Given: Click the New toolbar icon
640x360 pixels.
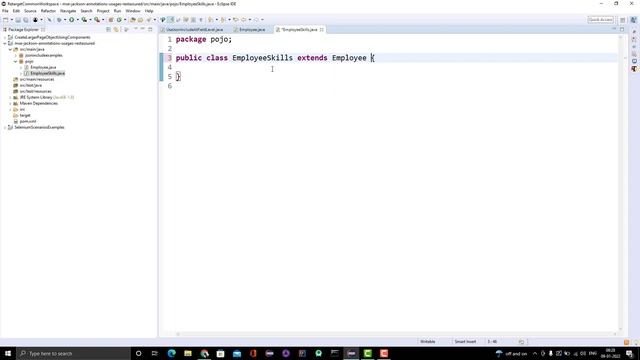Looking at the screenshot, I should click(6, 20).
